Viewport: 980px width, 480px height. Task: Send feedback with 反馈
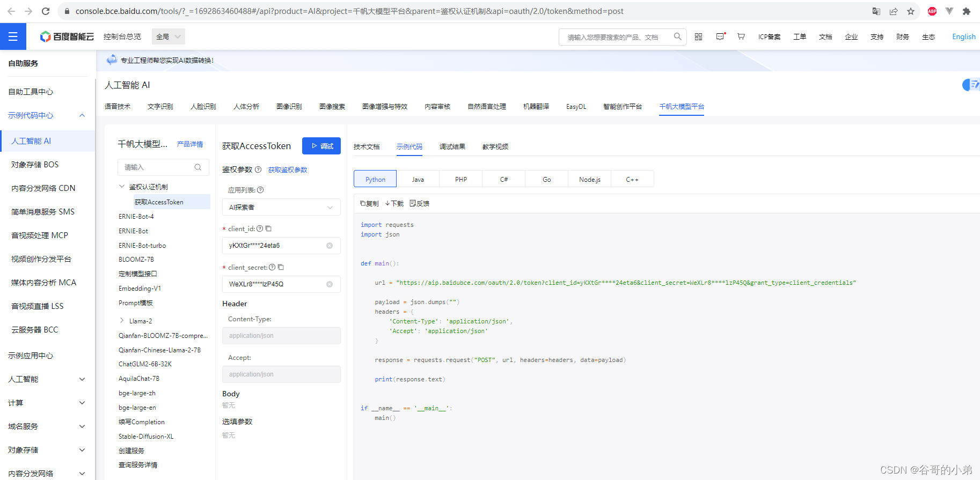(420, 203)
